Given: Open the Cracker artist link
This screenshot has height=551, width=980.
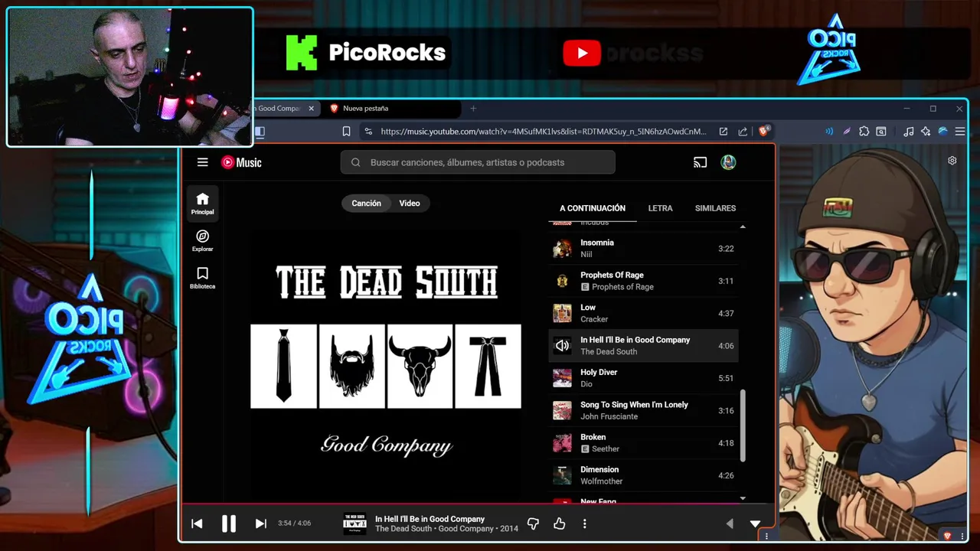Looking at the screenshot, I should pyautogui.click(x=594, y=319).
